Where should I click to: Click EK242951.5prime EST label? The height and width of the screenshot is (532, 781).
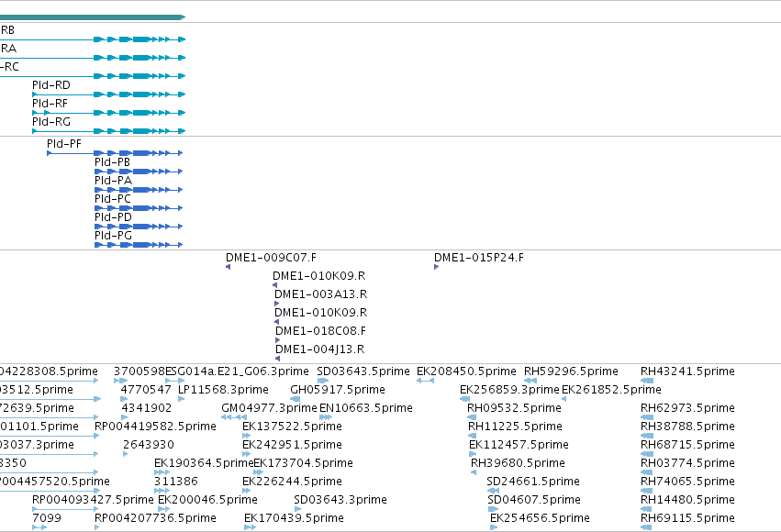click(x=293, y=445)
